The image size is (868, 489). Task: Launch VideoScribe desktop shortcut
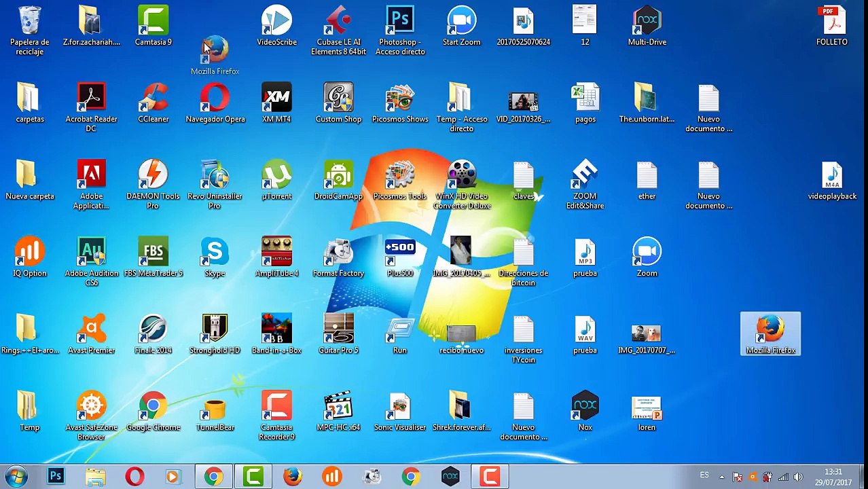point(276,26)
